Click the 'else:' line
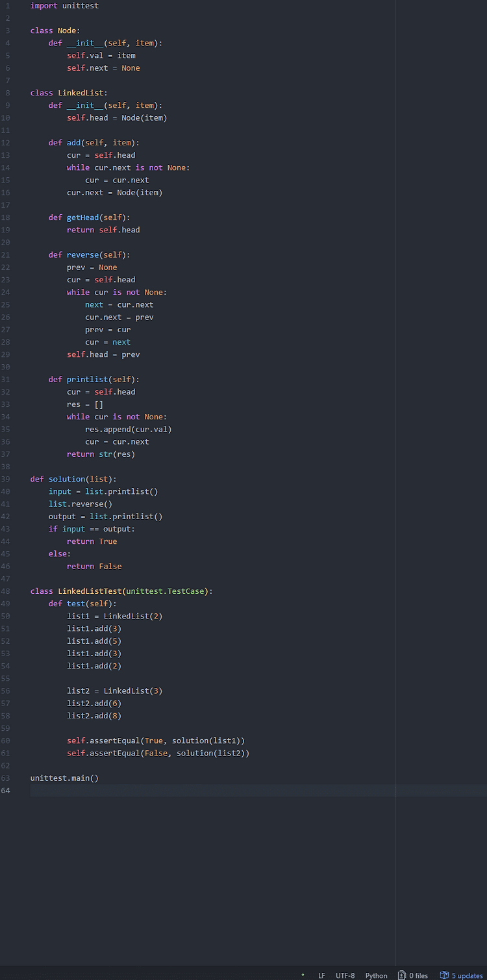Viewport: 487px width, 980px height. 60,554
